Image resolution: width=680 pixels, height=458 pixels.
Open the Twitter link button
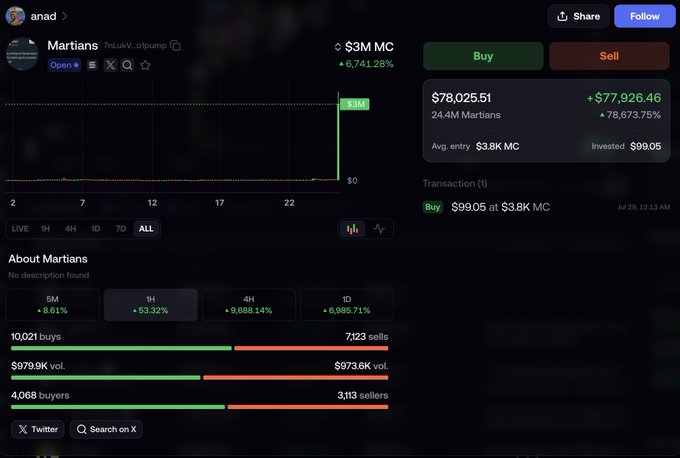tap(38, 429)
